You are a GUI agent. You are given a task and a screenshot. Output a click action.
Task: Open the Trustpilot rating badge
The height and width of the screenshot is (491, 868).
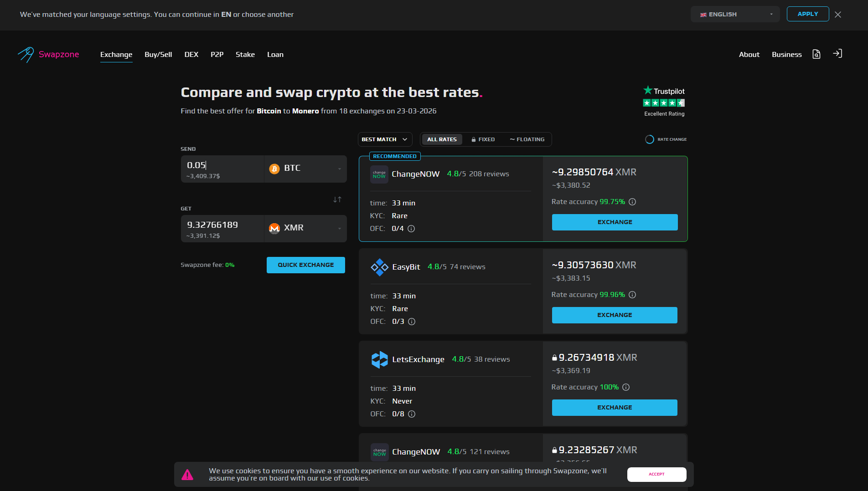[x=664, y=101]
